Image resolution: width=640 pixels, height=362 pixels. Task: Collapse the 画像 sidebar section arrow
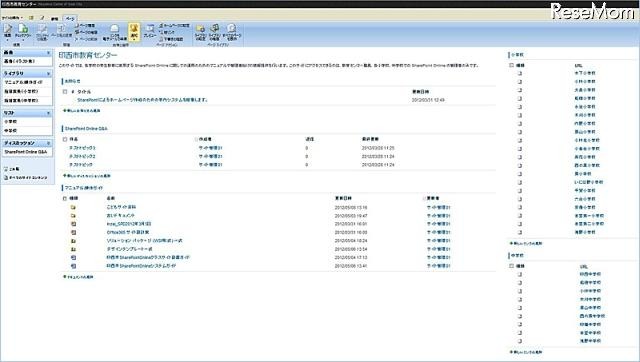(x=48, y=53)
